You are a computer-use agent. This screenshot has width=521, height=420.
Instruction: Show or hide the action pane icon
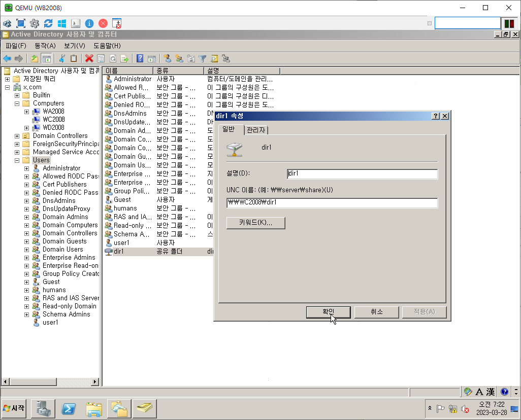[x=152, y=59]
